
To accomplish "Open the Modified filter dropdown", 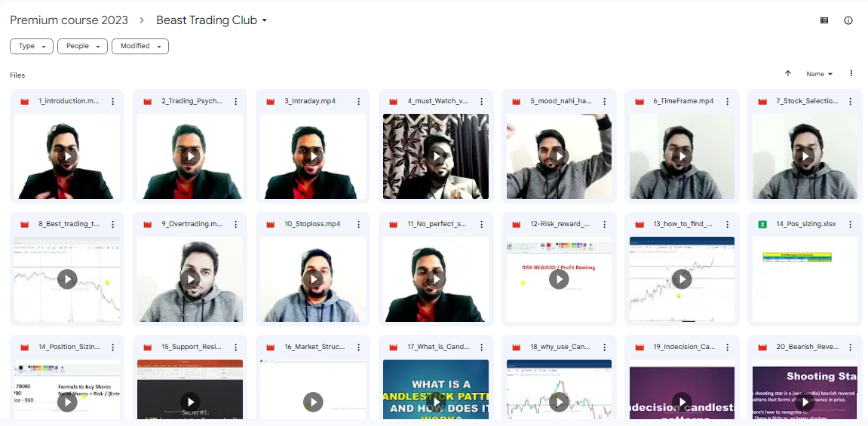I will tap(140, 46).
